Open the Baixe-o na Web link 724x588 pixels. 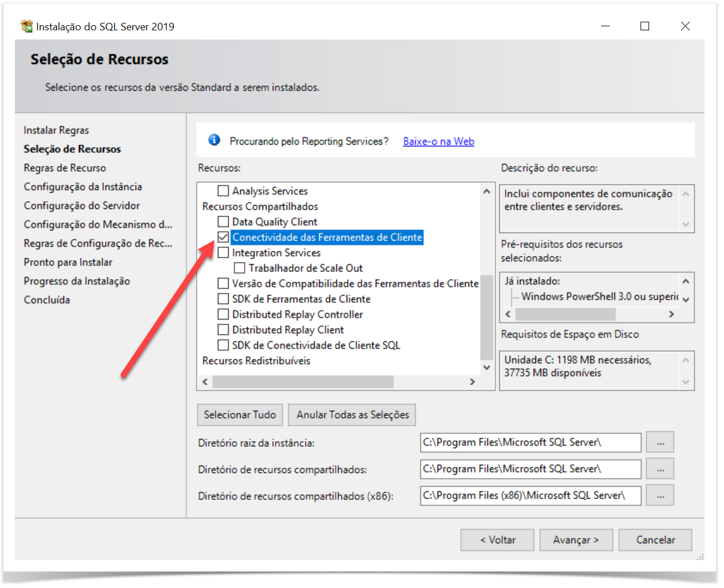(438, 141)
